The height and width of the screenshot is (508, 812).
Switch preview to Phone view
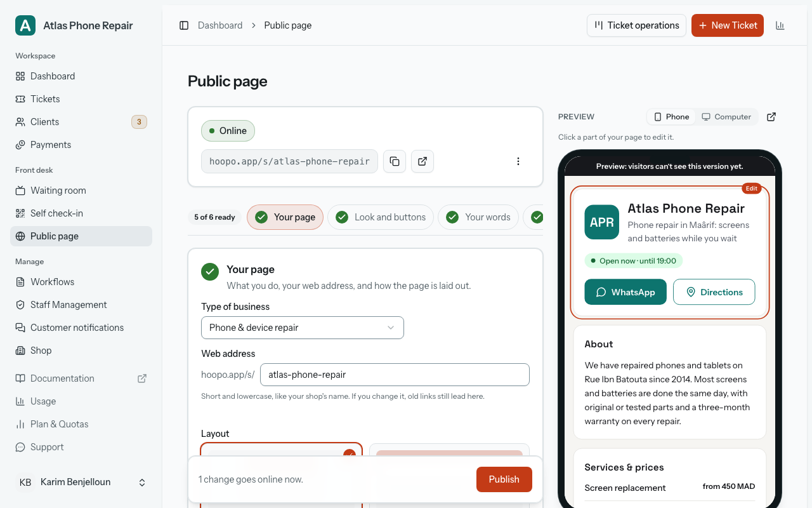[672, 117]
